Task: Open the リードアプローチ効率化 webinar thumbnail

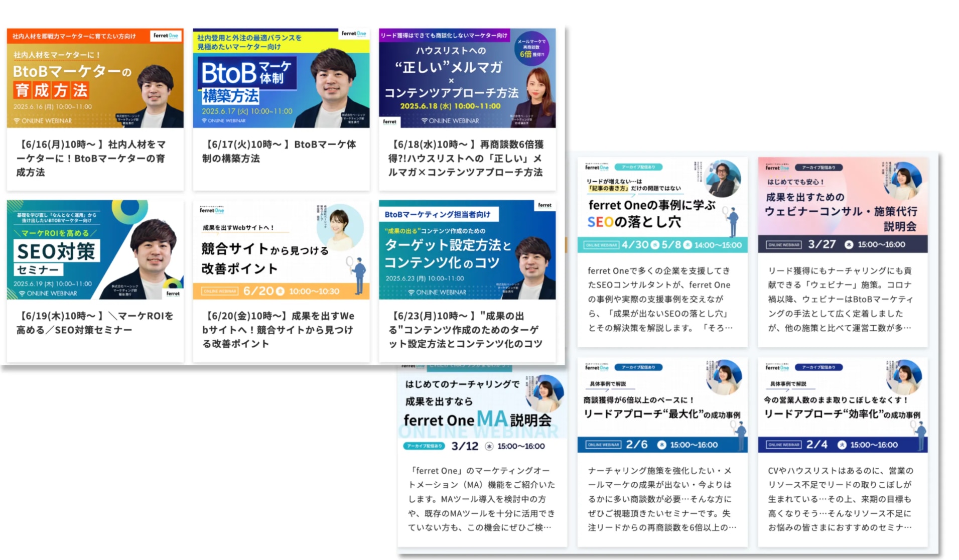Action: 843,405
